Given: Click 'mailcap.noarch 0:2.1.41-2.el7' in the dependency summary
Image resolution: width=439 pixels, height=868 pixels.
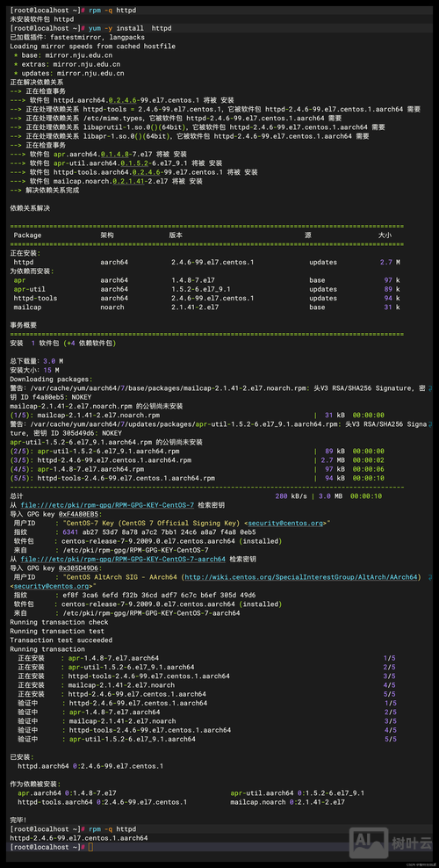Looking at the screenshot, I should [287, 802].
